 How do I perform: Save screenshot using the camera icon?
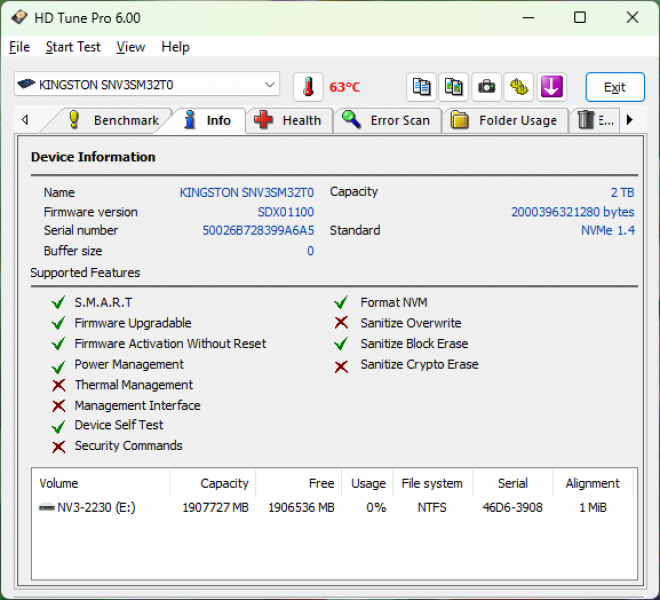pyautogui.click(x=486, y=87)
